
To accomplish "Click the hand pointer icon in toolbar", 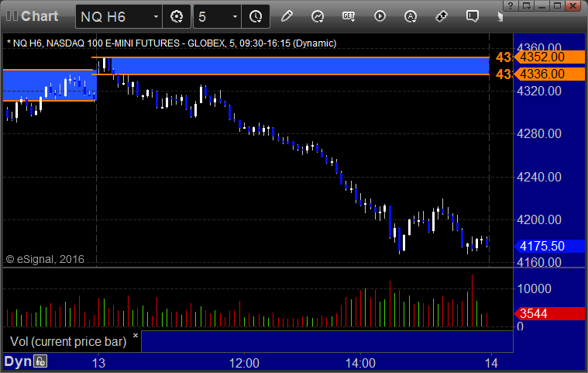I will 500,17.
